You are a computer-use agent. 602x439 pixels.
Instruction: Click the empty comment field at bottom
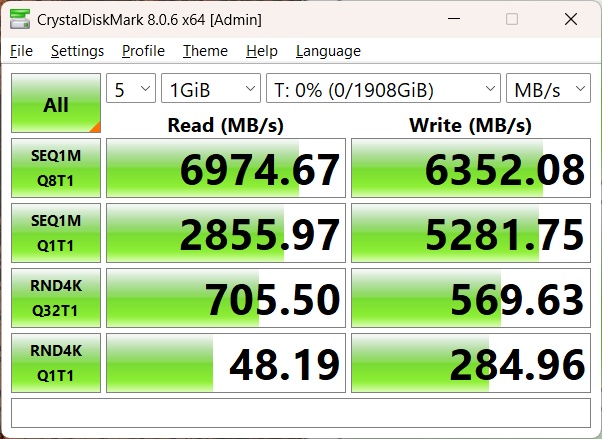(300, 412)
